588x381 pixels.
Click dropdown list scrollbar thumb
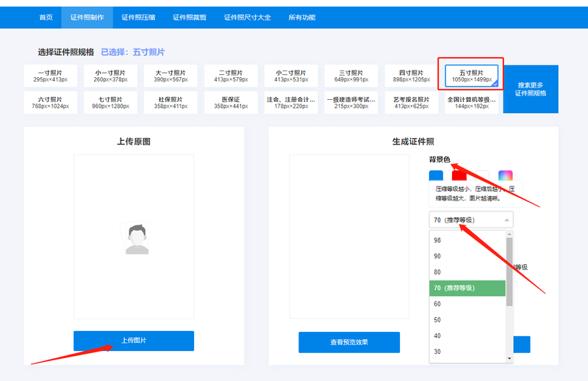pos(509,272)
